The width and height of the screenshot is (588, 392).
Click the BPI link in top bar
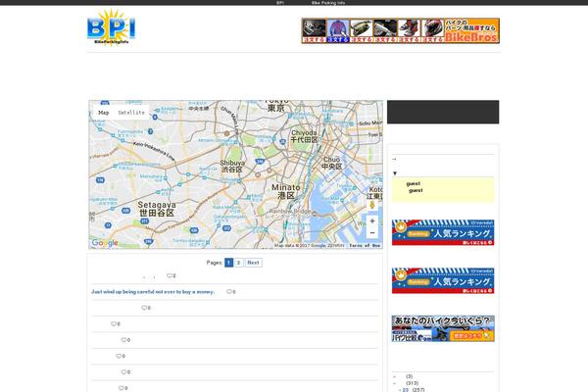(x=280, y=3)
